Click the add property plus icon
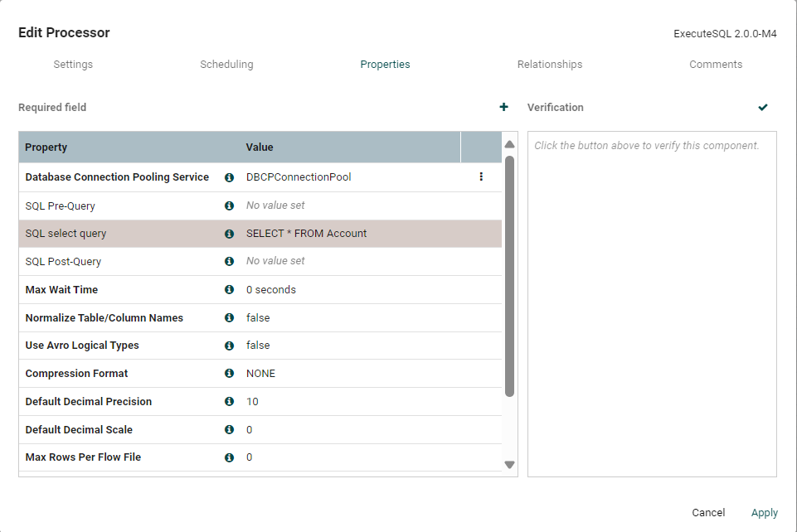Image resolution: width=797 pixels, height=532 pixels. coord(503,107)
